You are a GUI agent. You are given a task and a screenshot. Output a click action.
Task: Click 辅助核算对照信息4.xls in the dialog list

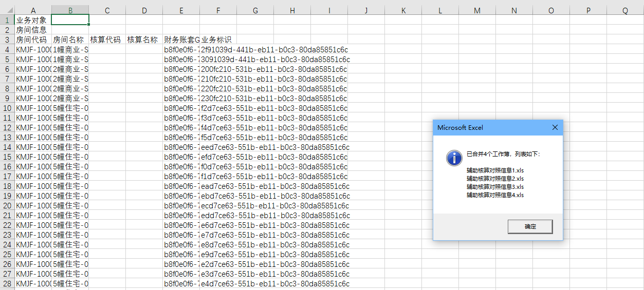(495, 195)
